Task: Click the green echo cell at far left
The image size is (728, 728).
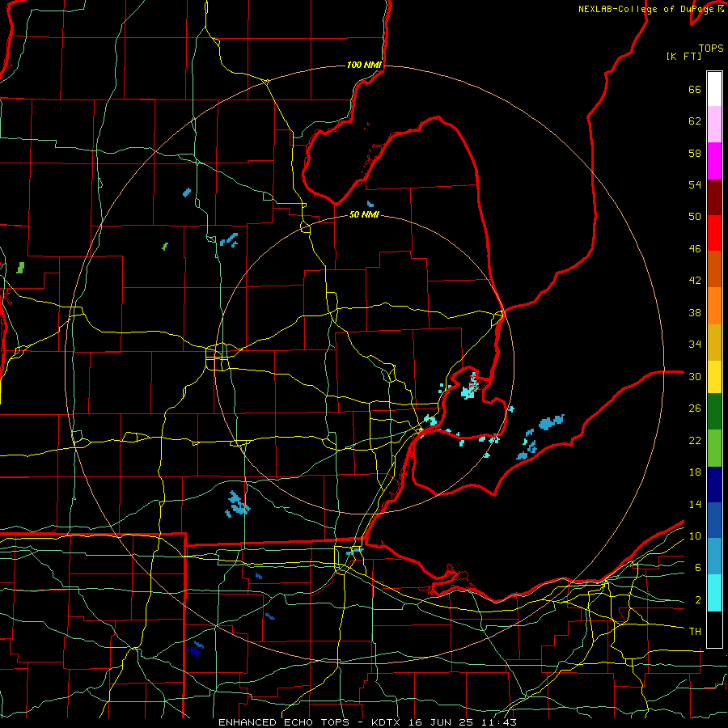Action: click(x=20, y=268)
